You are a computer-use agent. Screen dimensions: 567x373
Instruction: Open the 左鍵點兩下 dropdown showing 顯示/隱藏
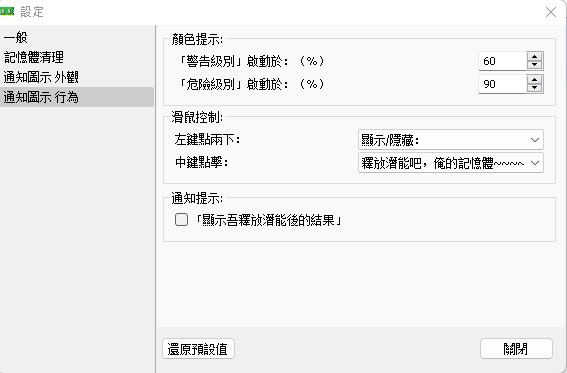tap(451, 140)
